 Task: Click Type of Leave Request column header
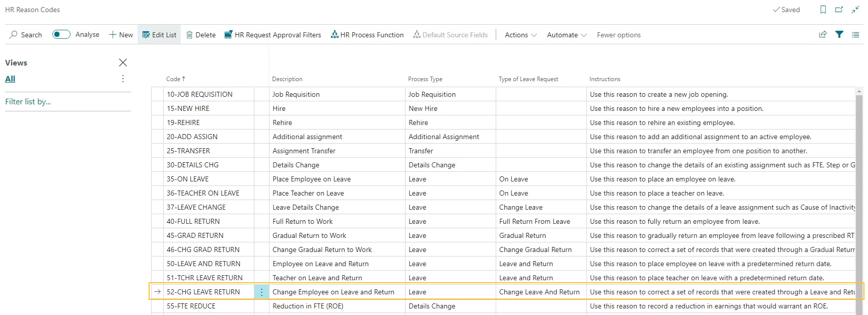point(528,79)
